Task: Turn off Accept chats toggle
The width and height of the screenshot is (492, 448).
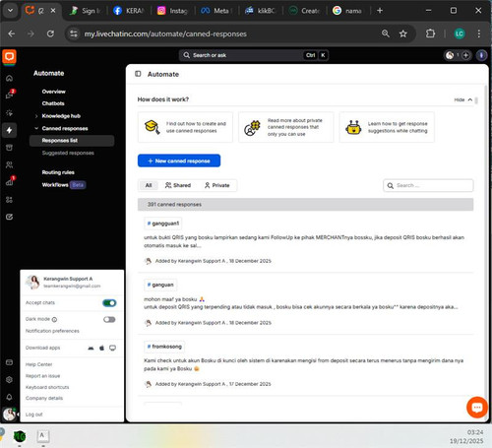Action: tap(109, 303)
